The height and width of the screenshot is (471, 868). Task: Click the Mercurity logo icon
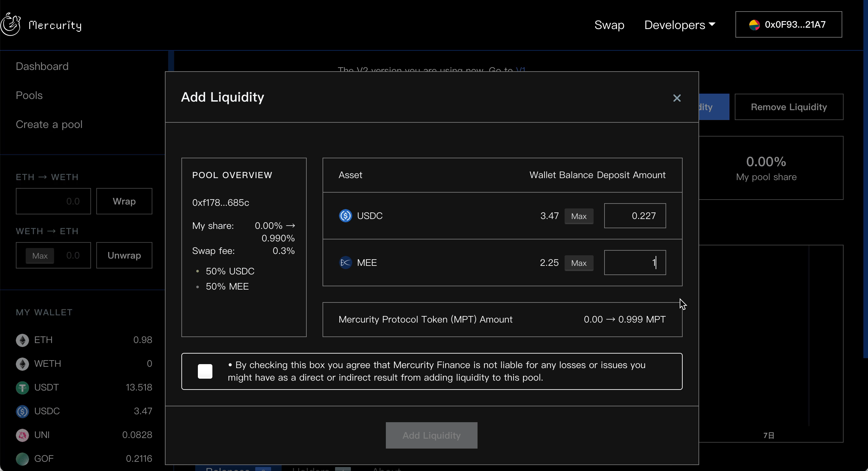pos(11,24)
